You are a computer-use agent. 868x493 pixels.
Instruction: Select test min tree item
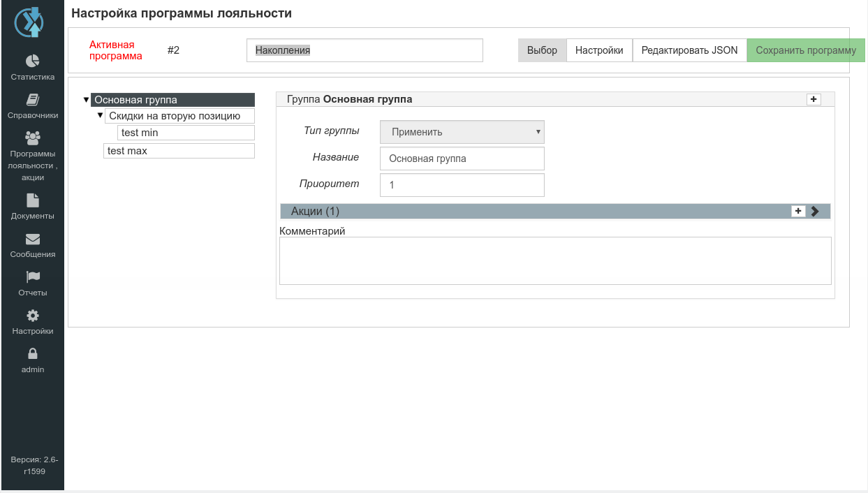(186, 133)
